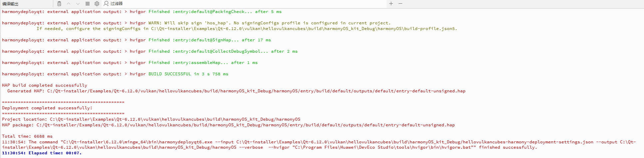The width and height of the screenshot is (644, 158).
Task: Click the hvigor WARN signing line
Action: pos(196,23)
